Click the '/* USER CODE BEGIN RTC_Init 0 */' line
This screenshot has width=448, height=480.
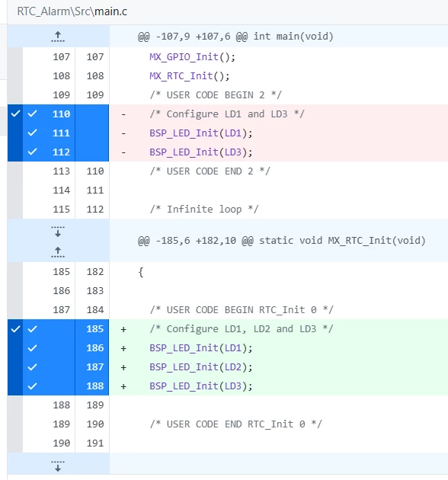click(x=242, y=310)
